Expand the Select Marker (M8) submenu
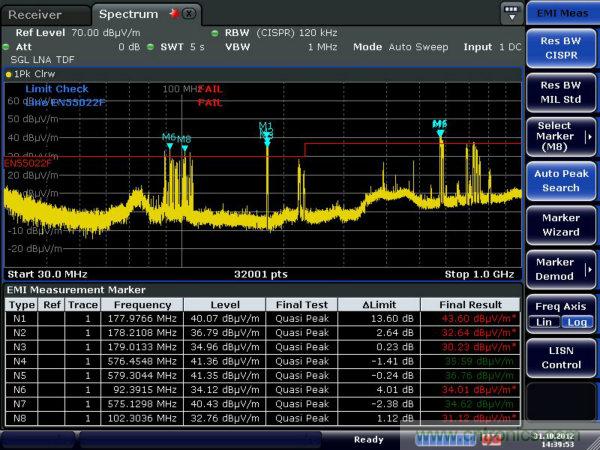Viewport: 600px width, 450px height. point(560,137)
